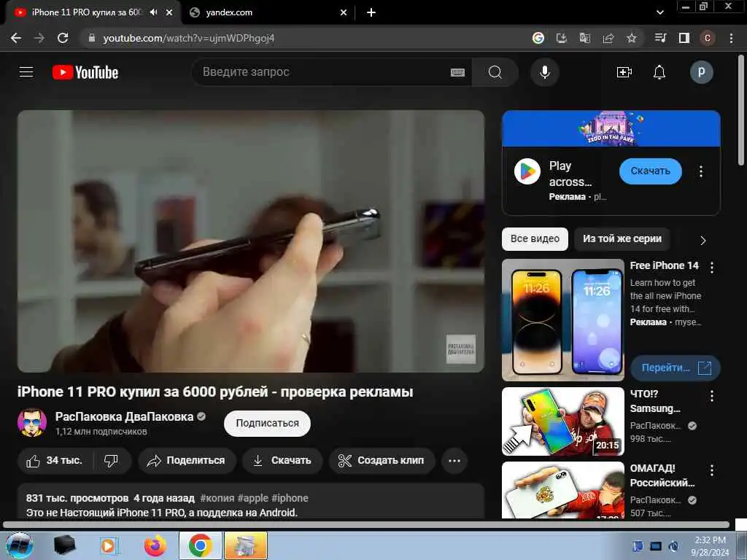Click the blue Скачать button in the ad
Viewport: 747px width, 560px height.
click(650, 171)
